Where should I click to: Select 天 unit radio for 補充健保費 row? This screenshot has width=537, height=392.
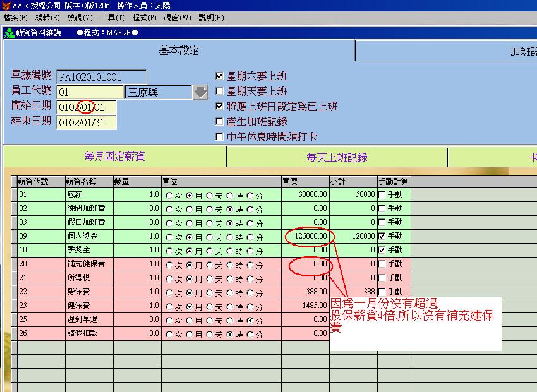210,264
